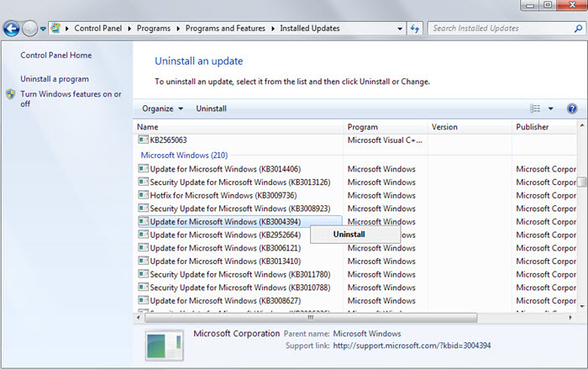Click the horizontal scrollbar right arrow

click(570, 318)
